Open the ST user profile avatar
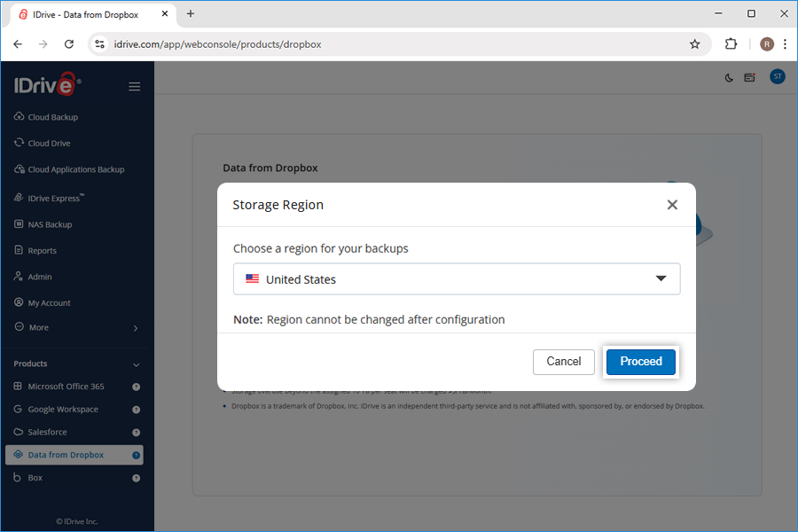The height and width of the screenshot is (532, 798). pos(777,77)
